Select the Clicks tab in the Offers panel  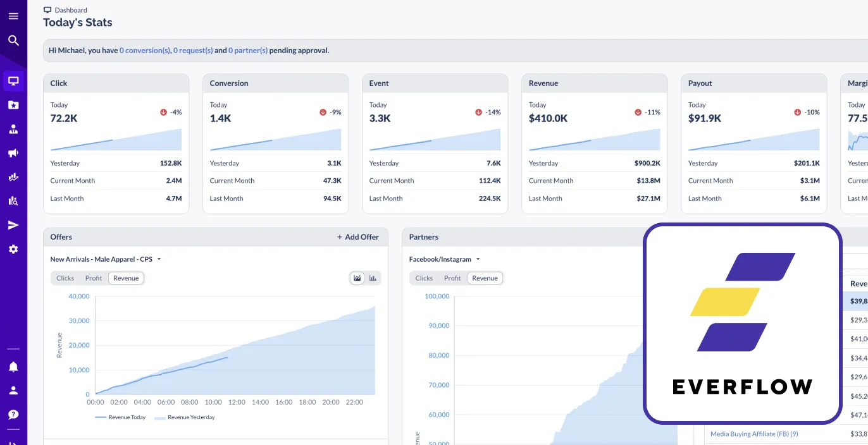pos(65,278)
